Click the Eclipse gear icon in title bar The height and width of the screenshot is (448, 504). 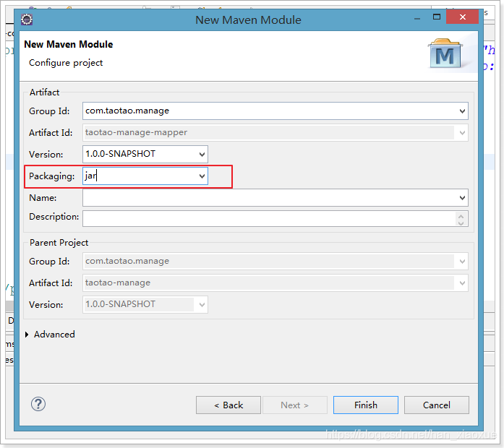click(27, 20)
